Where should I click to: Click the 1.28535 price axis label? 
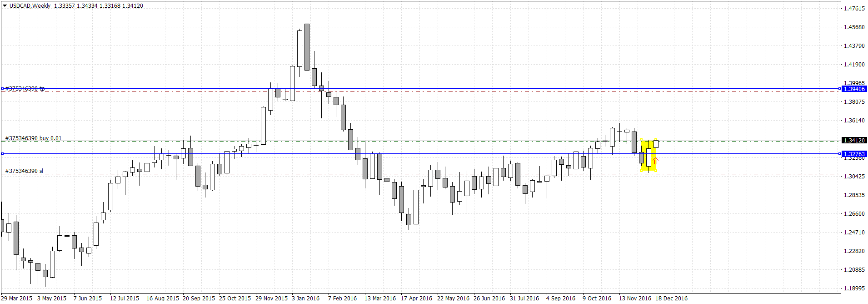854,195
